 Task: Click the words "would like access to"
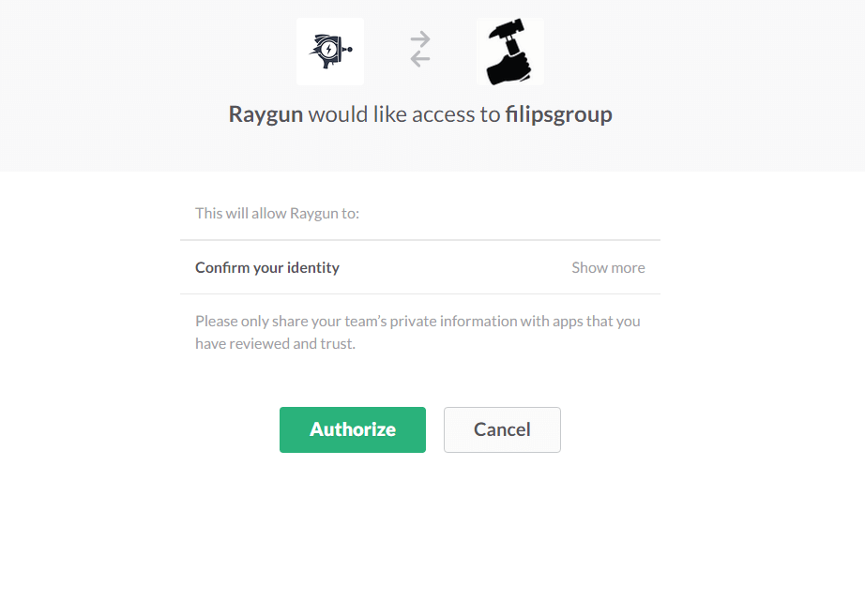click(x=403, y=115)
